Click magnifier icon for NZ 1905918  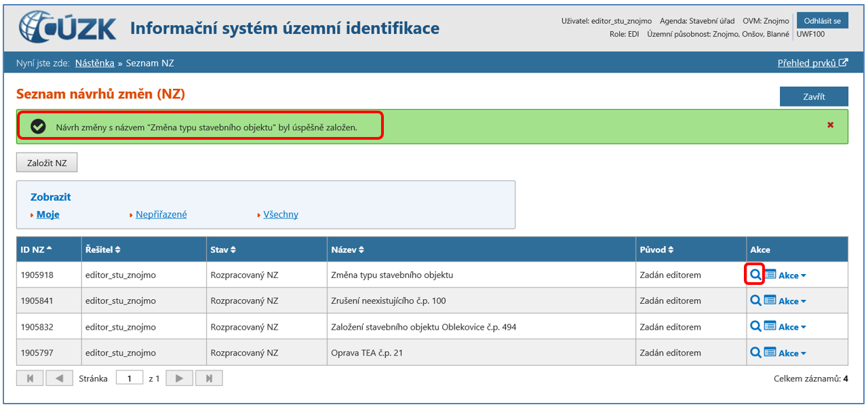point(755,275)
